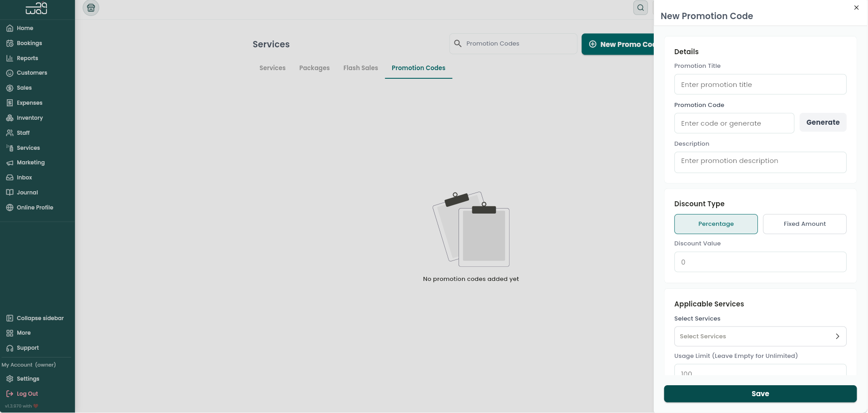The width and height of the screenshot is (868, 413).
Task: Click the magnifier search icon in header
Action: click(x=641, y=8)
